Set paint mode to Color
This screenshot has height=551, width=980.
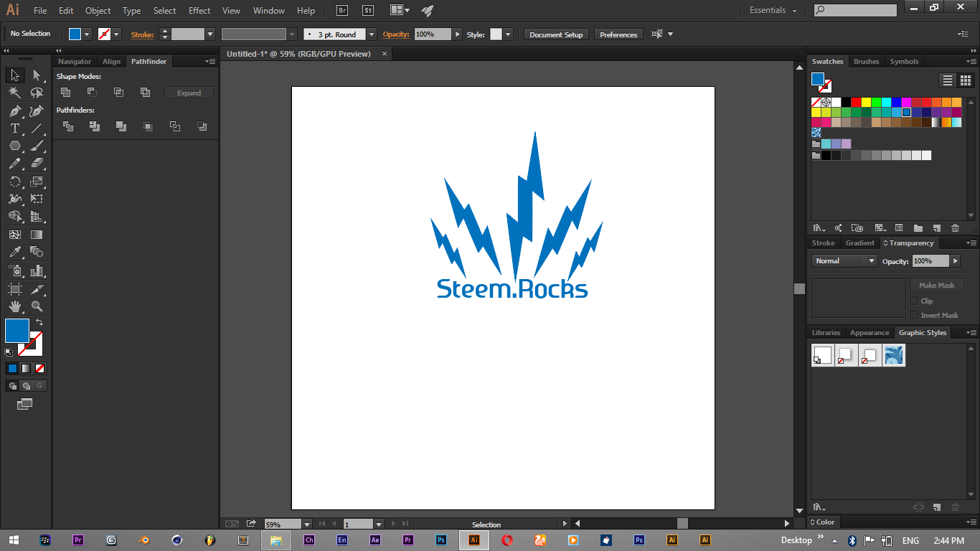12,369
